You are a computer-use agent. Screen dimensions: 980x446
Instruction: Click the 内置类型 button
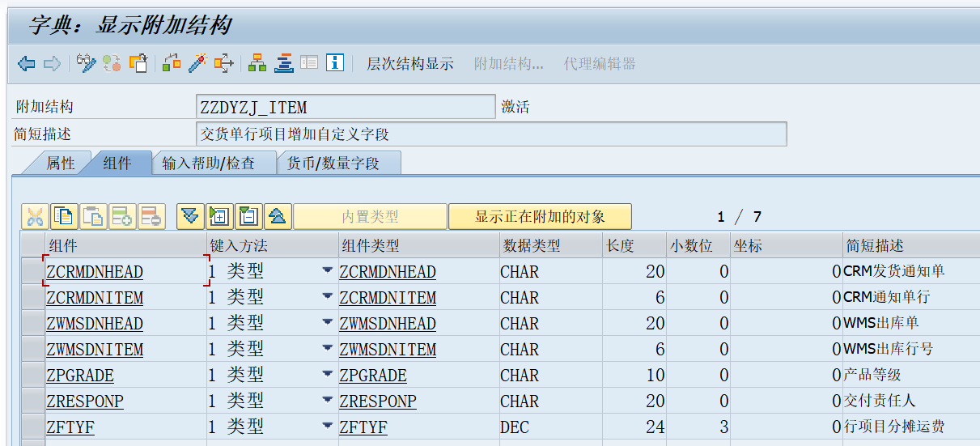tap(370, 217)
